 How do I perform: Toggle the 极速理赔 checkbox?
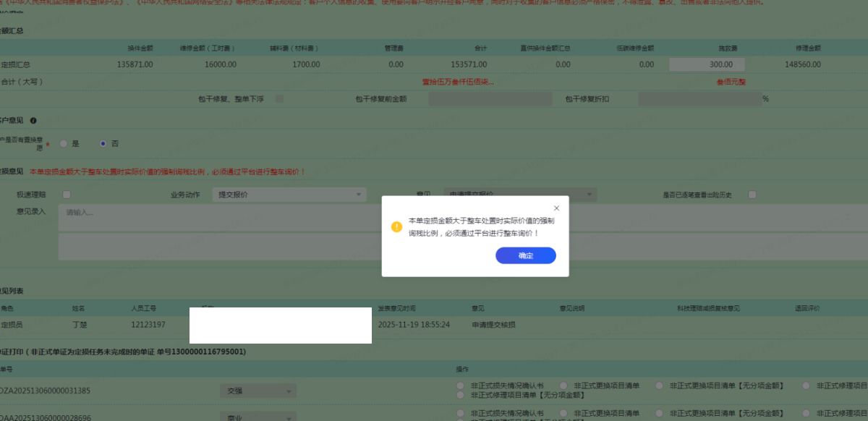67,195
